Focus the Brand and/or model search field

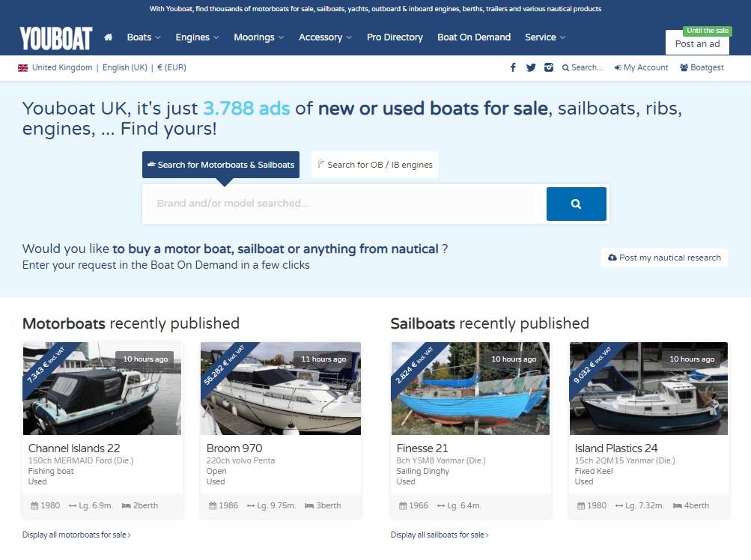(x=338, y=204)
